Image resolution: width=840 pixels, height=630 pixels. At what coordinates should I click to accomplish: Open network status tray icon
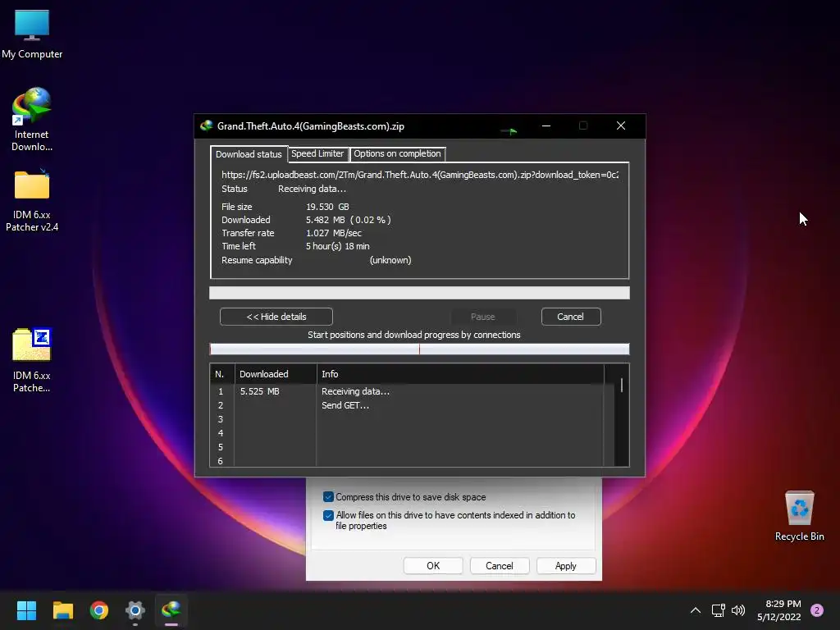pos(718,610)
